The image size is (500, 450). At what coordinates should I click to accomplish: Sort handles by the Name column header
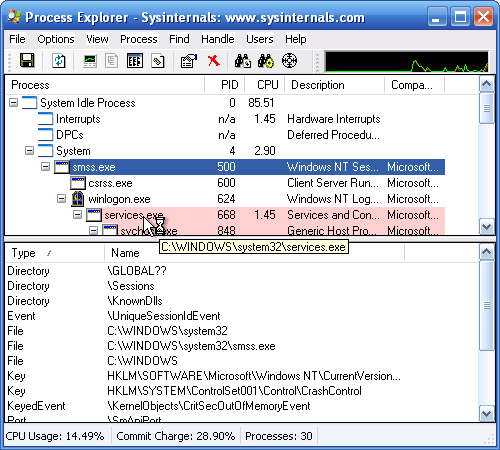255,253
